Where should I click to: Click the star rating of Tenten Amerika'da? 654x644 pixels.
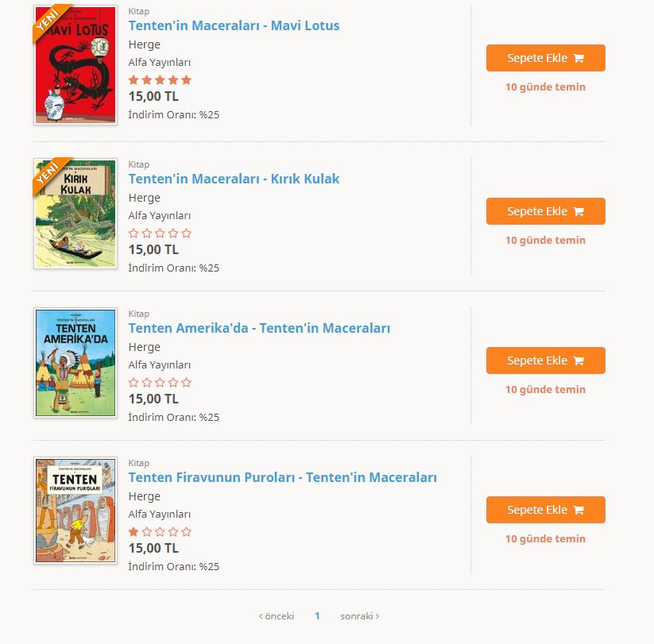coord(160,383)
